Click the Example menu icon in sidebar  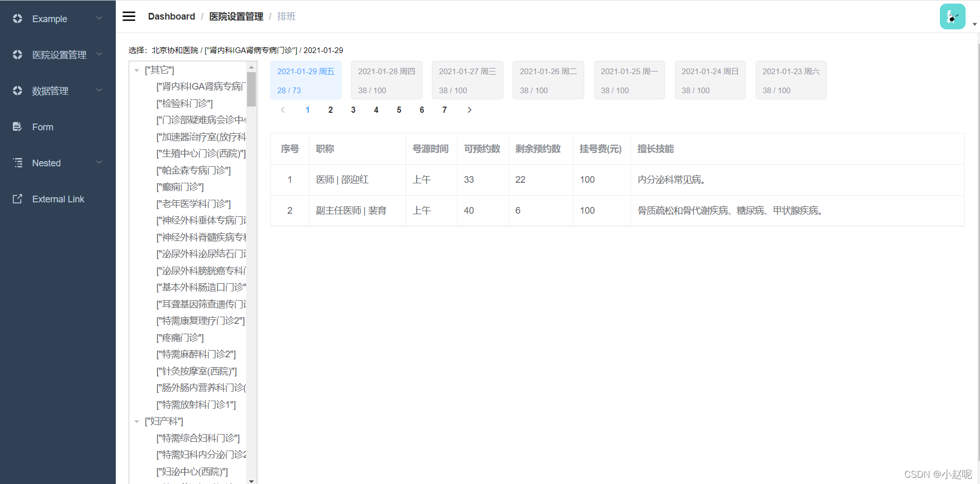(x=17, y=19)
